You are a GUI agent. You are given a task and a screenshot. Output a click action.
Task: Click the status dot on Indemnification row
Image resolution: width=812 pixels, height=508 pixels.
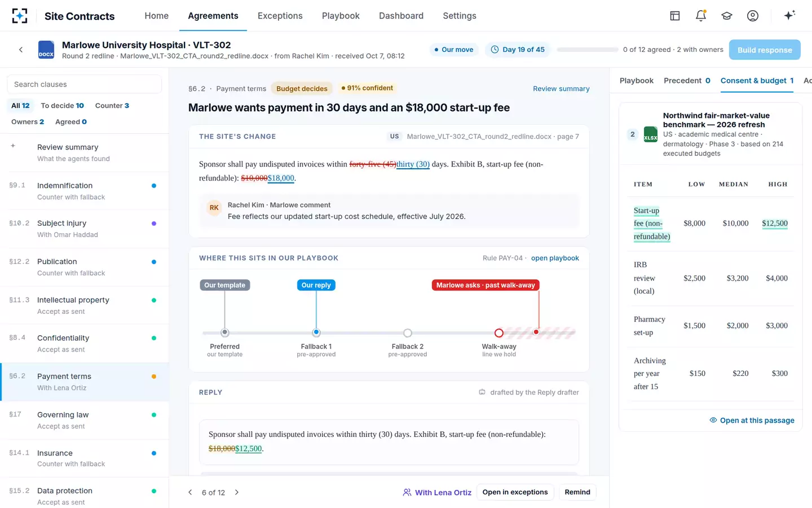(x=154, y=186)
